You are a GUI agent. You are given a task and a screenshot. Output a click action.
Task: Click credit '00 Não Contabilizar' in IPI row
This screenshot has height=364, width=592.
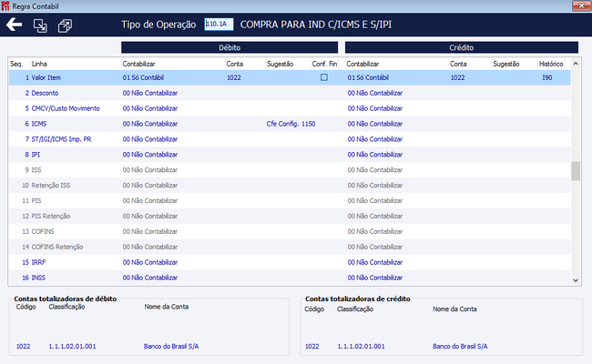coord(375,155)
